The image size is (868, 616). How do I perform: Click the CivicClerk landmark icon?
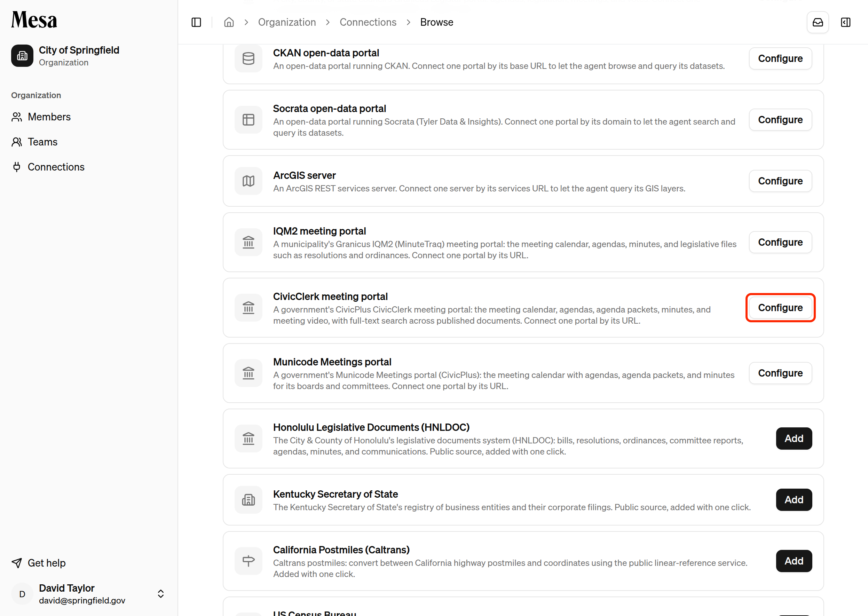pos(248,308)
